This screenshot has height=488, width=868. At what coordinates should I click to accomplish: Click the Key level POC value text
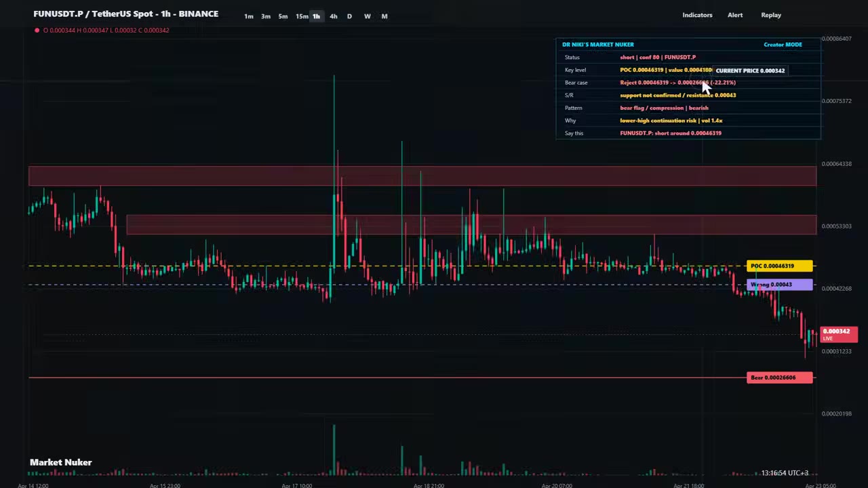click(666, 70)
